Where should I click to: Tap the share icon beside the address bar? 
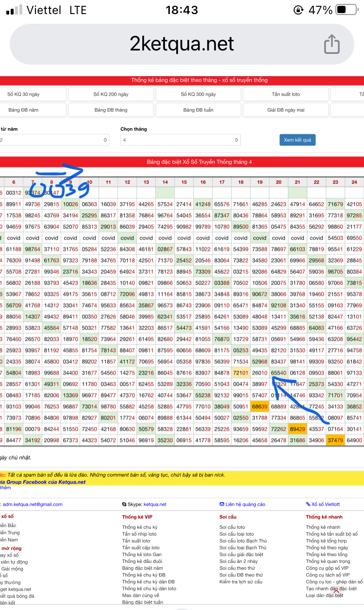click(x=331, y=44)
